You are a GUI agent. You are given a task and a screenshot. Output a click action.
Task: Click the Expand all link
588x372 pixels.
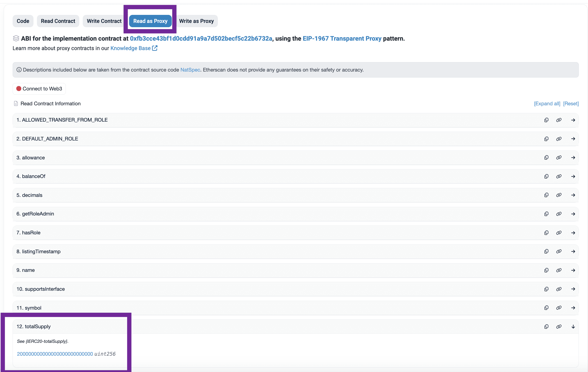coord(547,104)
